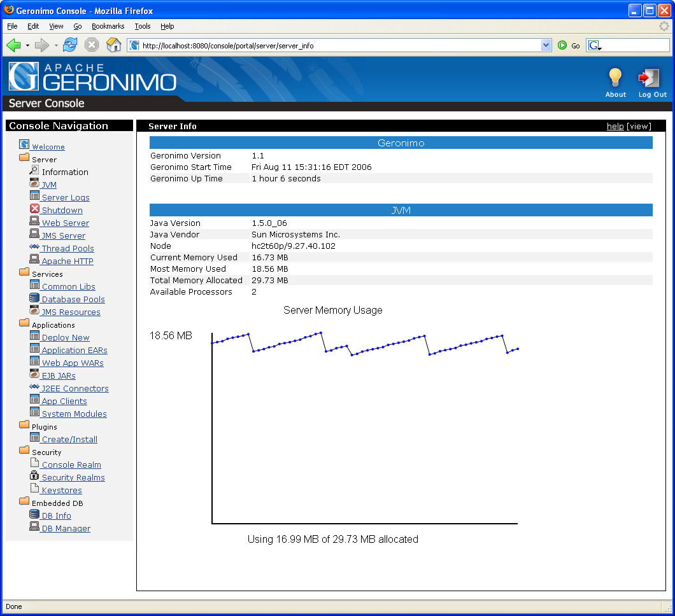Open the Keystores link
This screenshot has height=616, width=675.
(x=62, y=491)
